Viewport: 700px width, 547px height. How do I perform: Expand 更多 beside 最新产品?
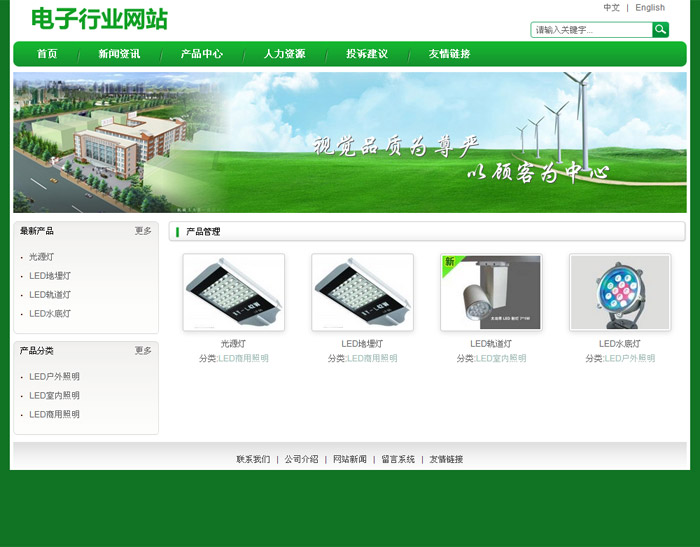(x=143, y=231)
